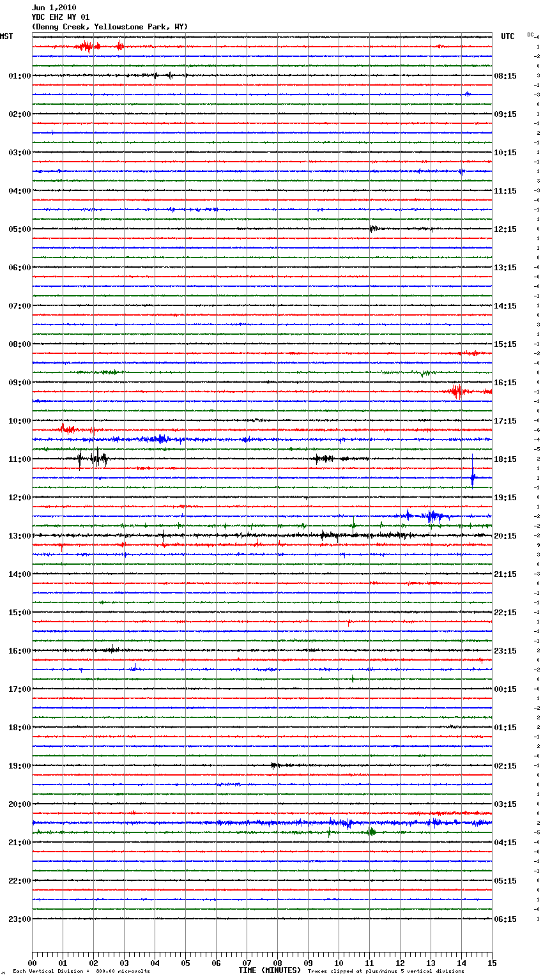This screenshot has height=980, width=543.
Task: Click the location line "Denny Creek, Yellowstone Park, WY"
Action: tap(110, 27)
